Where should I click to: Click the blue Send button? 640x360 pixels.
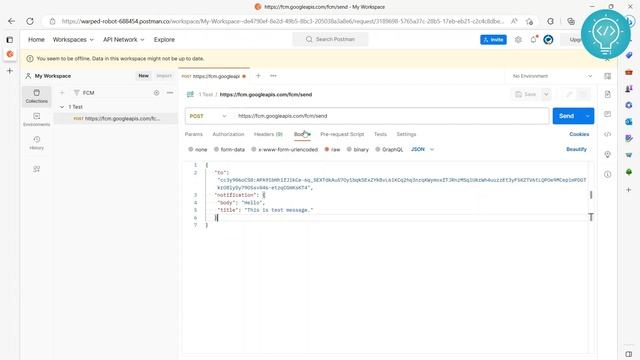click(567, 116)
